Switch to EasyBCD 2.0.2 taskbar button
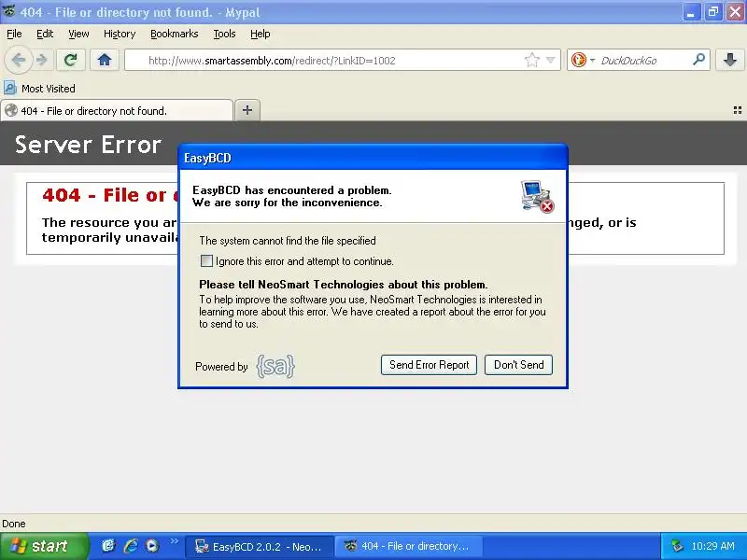Viewport: 747px width, 560px height. (x=259, y=546)
